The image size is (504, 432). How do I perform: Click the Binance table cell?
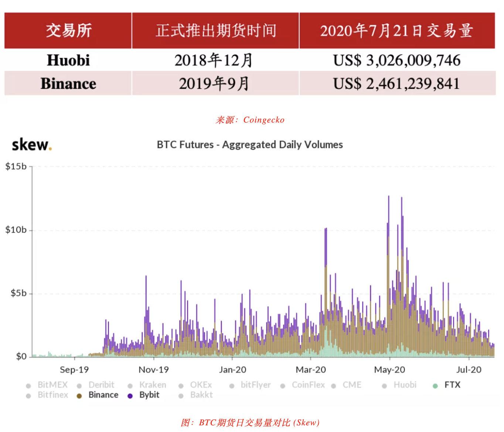click(68, 83)
